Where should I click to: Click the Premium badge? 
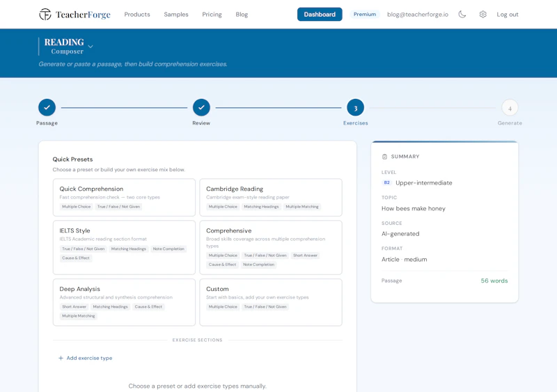tap(364, 14)
